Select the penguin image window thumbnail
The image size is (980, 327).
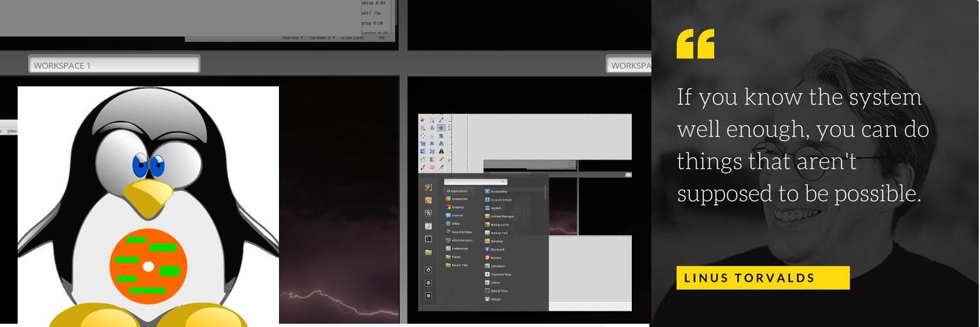click(x=148, y=205)
